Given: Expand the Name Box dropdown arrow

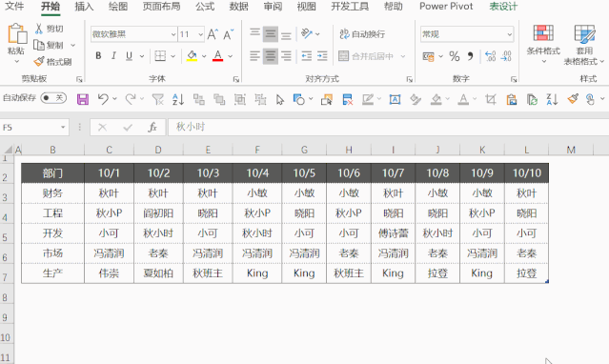Looking at the screenshot, I should point(63,127).
